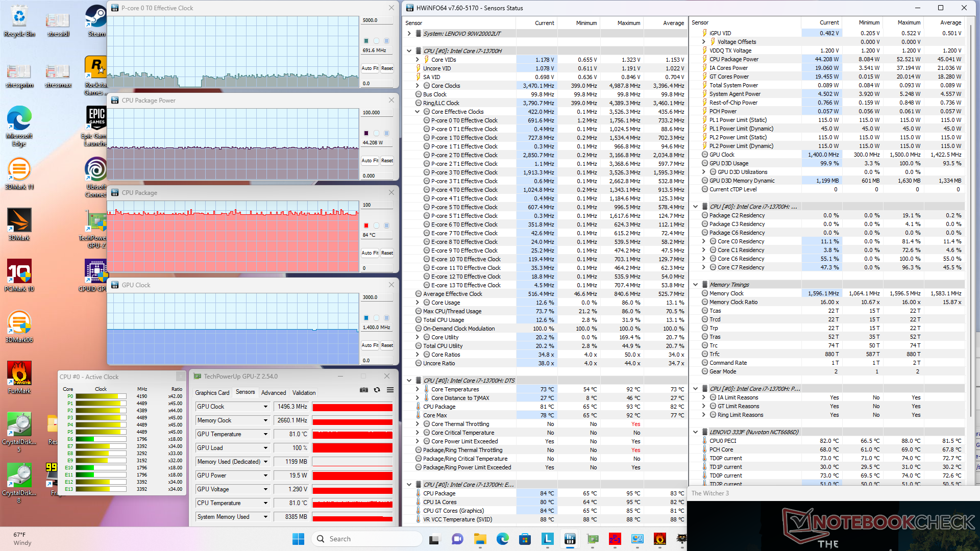980x551 pixels.
Task: Click Microsoft Edge taskbar icon
Action: (502, 539)
